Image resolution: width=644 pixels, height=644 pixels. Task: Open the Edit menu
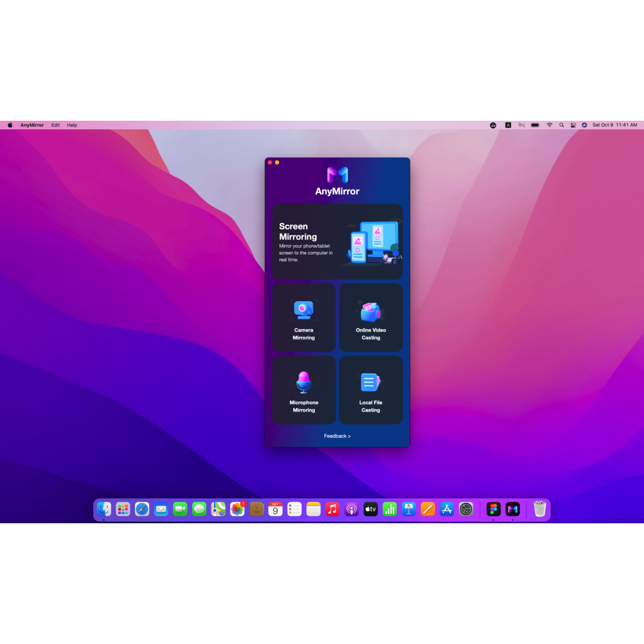coord(55,125)
